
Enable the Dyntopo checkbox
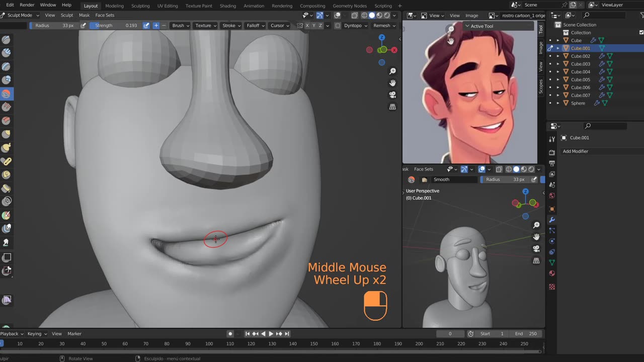pyautogui.click(x=338, y=26)
